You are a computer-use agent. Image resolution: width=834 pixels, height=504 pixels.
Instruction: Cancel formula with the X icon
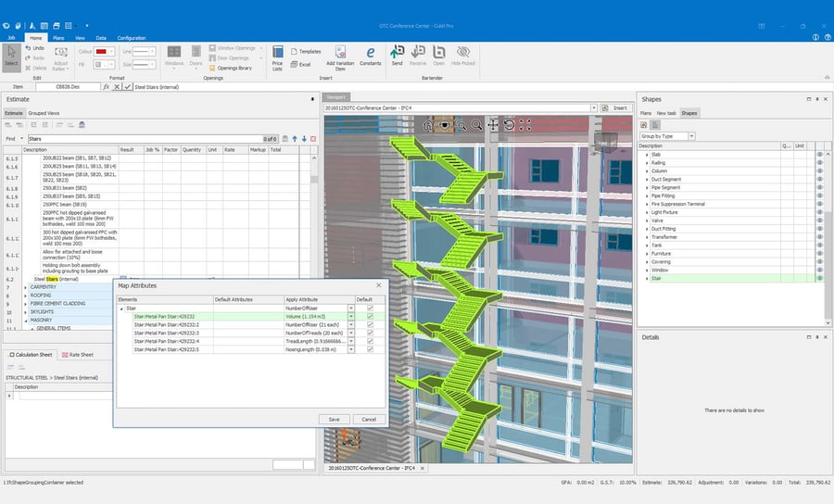click(x=117, y=87)
